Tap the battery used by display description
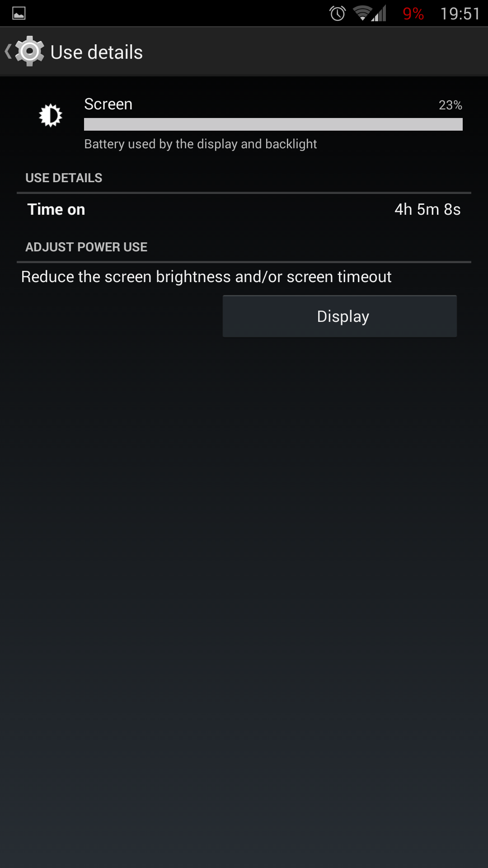The width and height of the screenshot is (488, 868). click(x=201, y=144)
